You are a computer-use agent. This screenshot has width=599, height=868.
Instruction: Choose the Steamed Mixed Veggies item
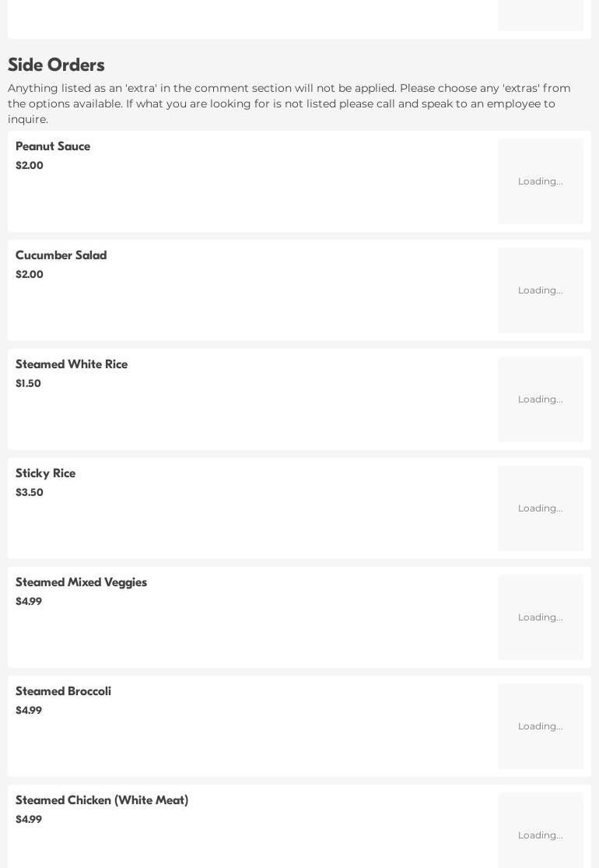tap(81, 582)
